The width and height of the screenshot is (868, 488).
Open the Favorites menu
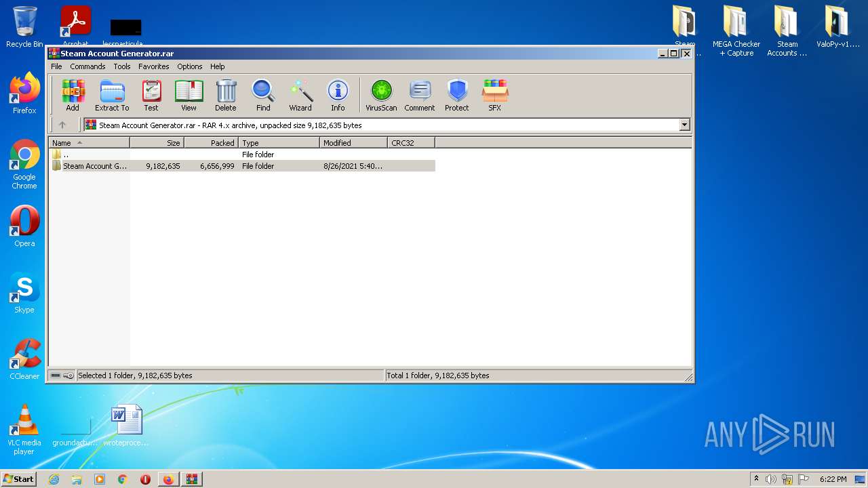[154, 66]
